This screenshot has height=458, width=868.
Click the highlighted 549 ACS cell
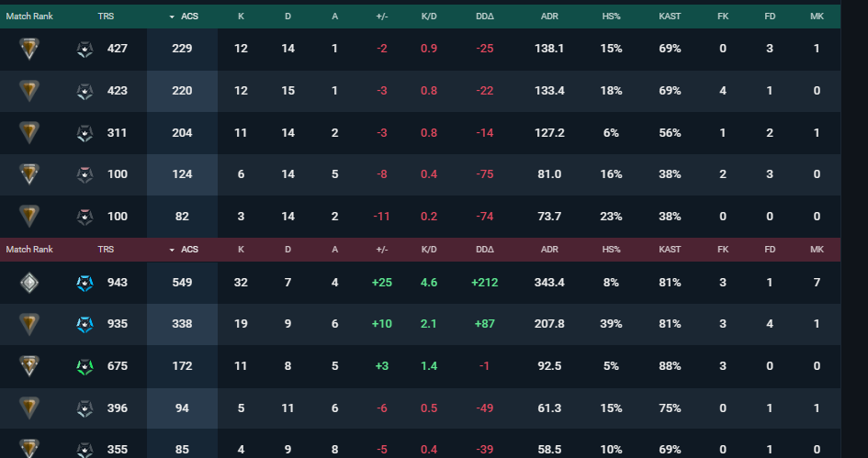tap(182, 283)
